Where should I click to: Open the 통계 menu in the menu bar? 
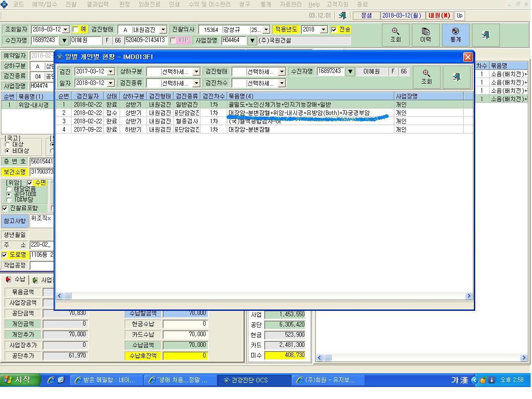tap(266, 5)
